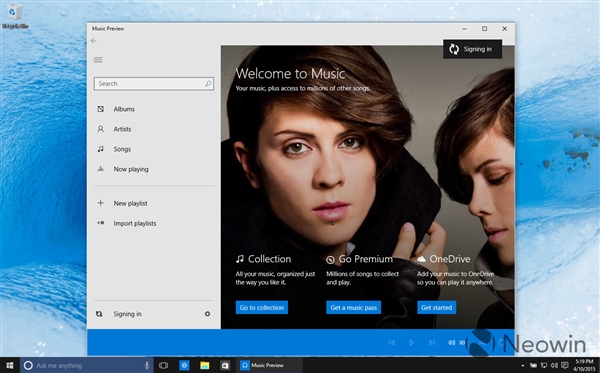The width and height of the screenshot is (600, 373).
Task: Click the taskbar clock showing 5:19 PM
Action: pos(585,365)
